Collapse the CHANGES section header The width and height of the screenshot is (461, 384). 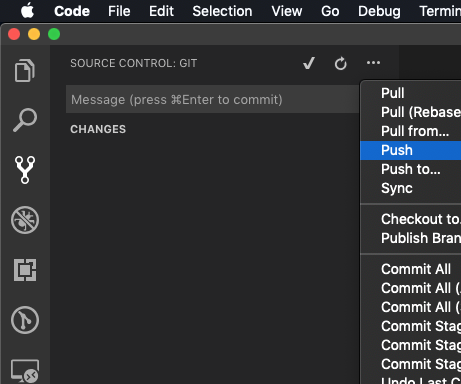(98, 129)
